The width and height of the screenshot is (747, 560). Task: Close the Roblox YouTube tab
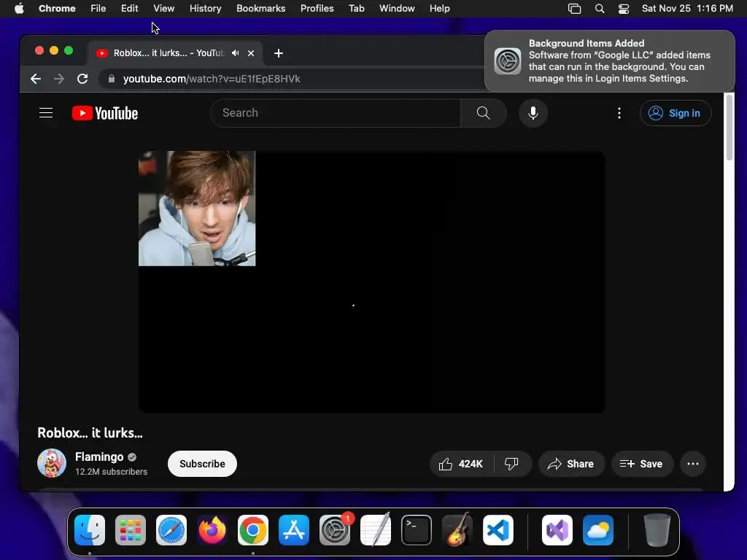251,53
